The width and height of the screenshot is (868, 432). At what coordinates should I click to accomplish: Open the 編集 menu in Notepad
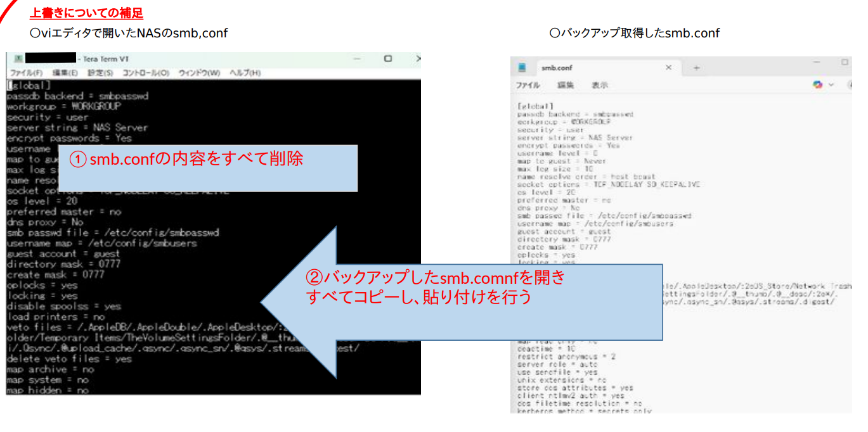click(x=565, y=85)
